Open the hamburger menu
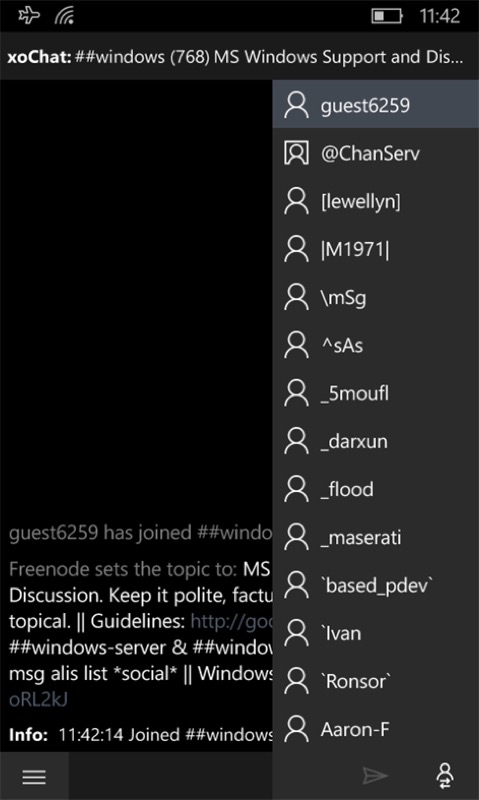479x800 pixels. click(x=34, y=777)
